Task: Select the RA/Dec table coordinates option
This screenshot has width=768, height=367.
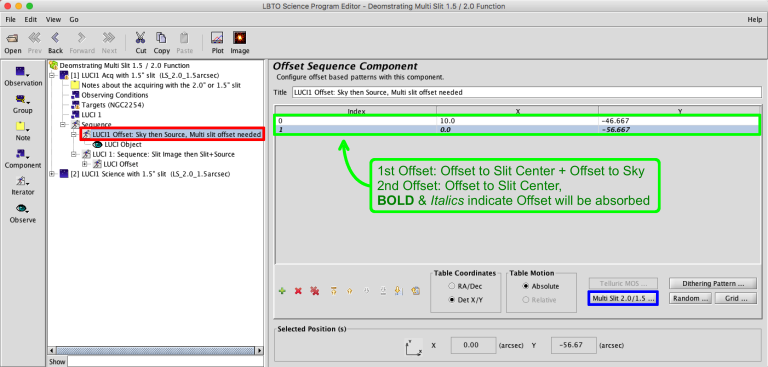Action: pyautogui.click(x=451, y=286)
